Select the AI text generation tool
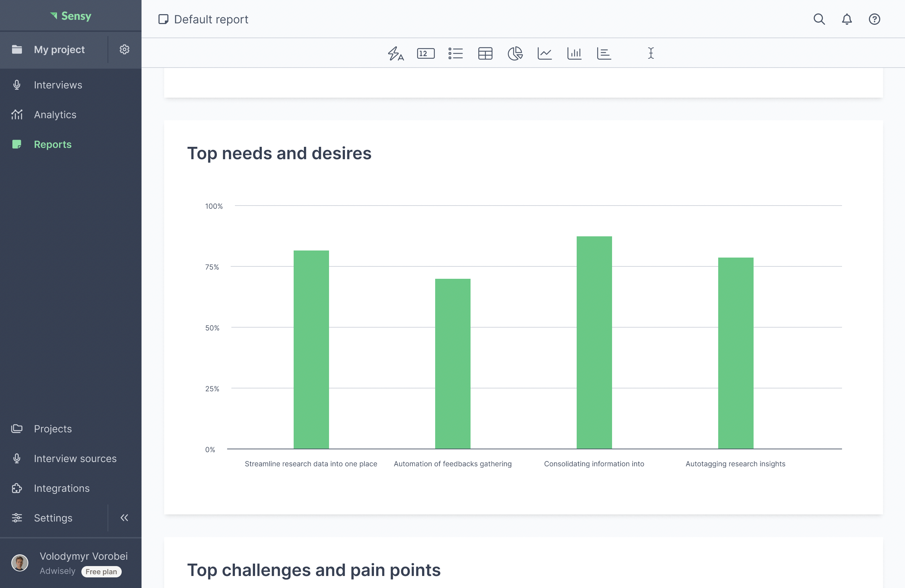The height and width of the screenshot is (588, 905). click(x=396, y=53)
